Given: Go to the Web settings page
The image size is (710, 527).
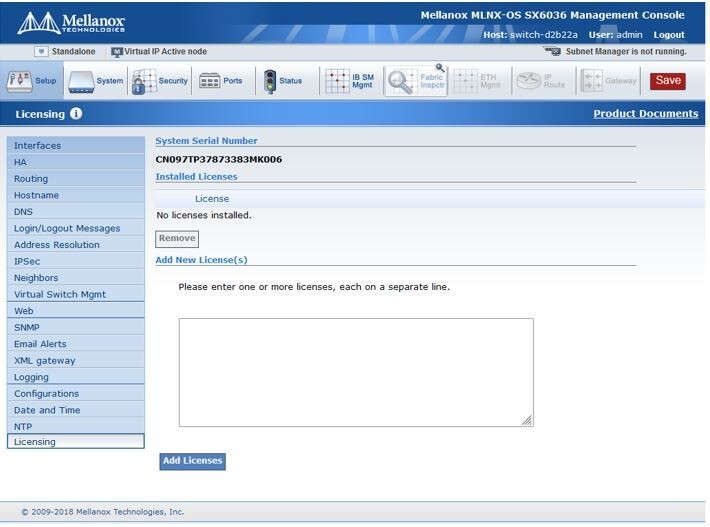Looking at the screenshot, I should [76, 311].
